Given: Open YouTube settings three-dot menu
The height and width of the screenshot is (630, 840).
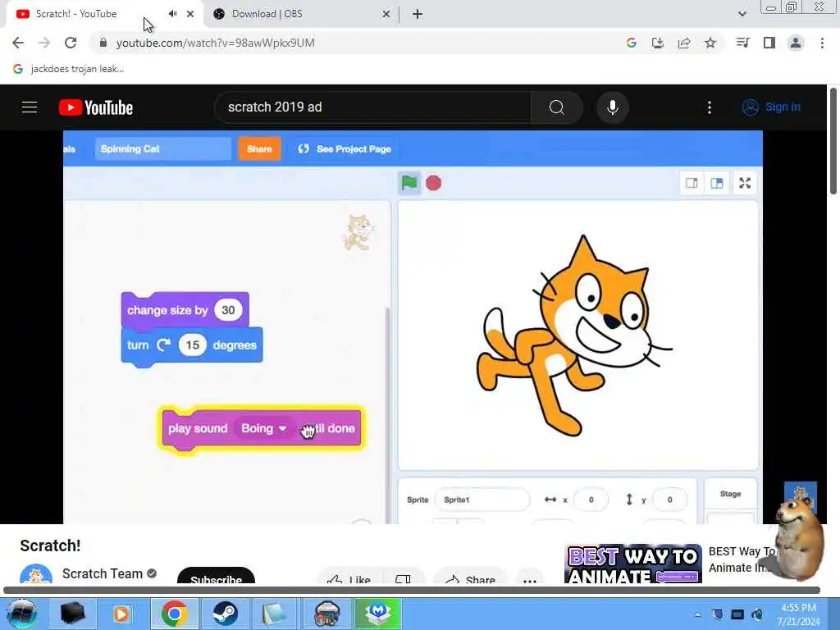Looking at the screenshot, I should tap(710, 107).
